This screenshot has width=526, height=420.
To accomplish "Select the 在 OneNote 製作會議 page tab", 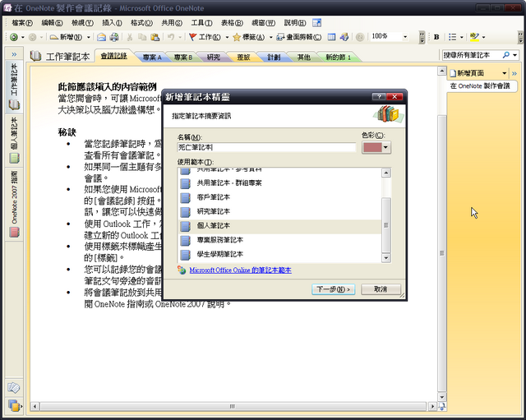I will [x=480, y=85].
